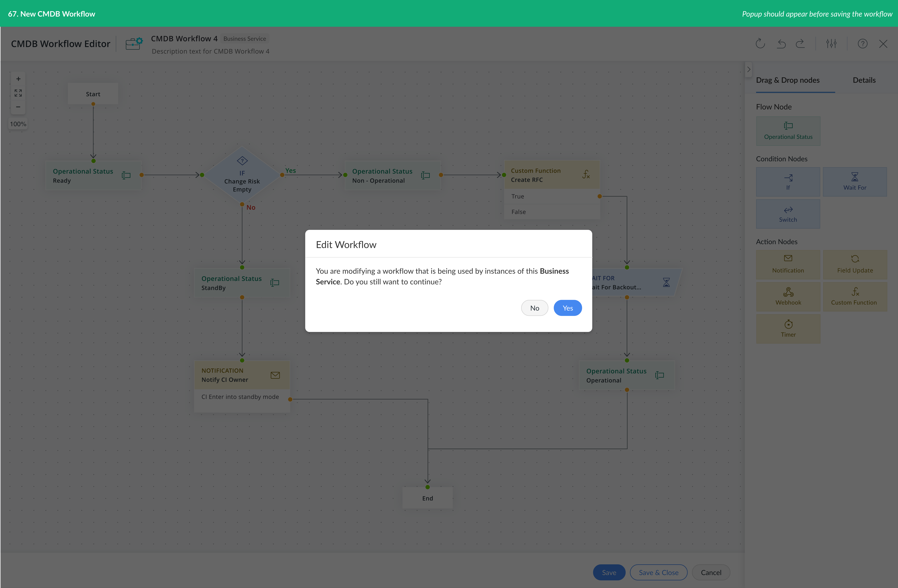Click the Business Service tag

pos(245,38)
